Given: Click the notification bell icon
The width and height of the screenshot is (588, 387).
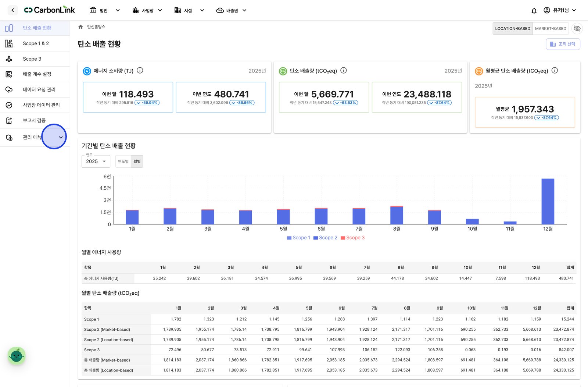Looking at the screenshot, I should pyautogui.click(x=534, y=11).
